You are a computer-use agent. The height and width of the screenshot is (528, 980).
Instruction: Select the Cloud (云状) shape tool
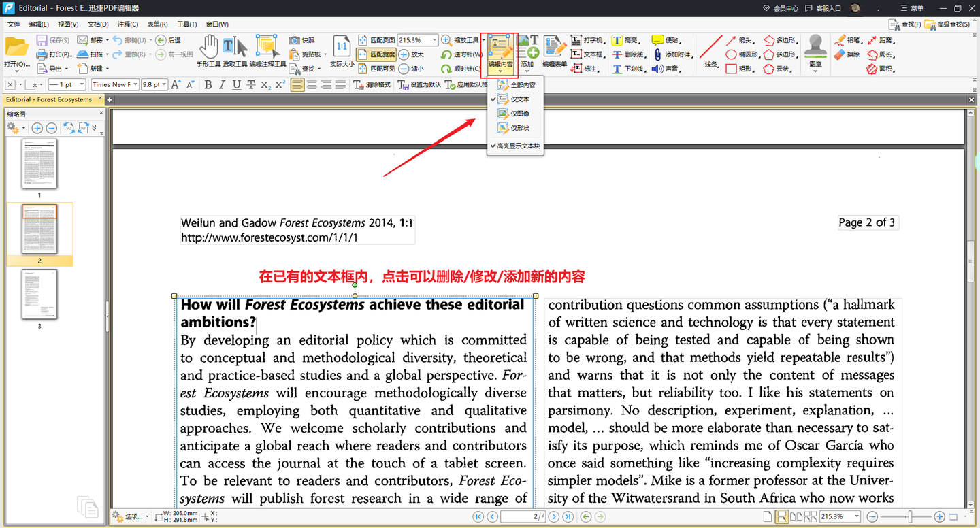coord(779,69)
